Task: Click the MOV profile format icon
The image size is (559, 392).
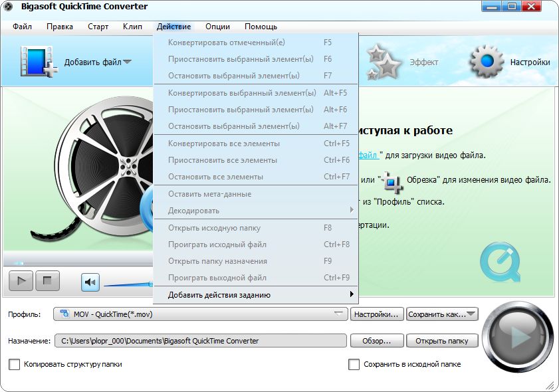Action: tap(64, 314)
